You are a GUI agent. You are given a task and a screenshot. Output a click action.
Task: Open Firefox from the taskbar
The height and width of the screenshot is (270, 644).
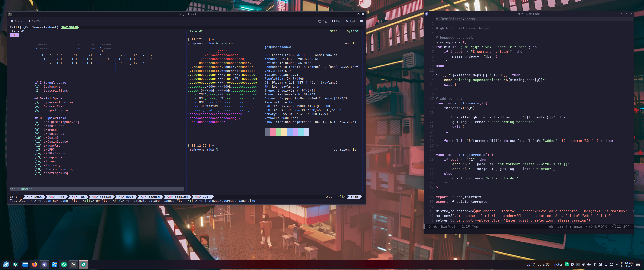click(x=35, y=264)
